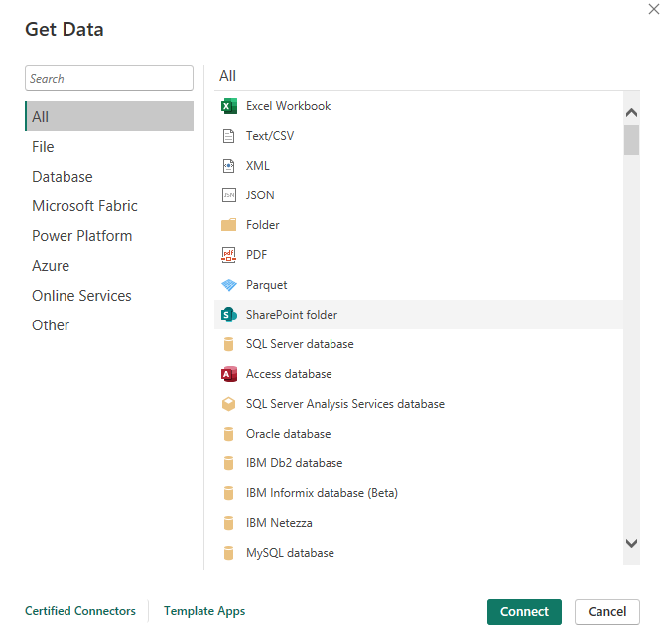663x644 pixels.
Task: Click the Cancel button
Action: 606,612
